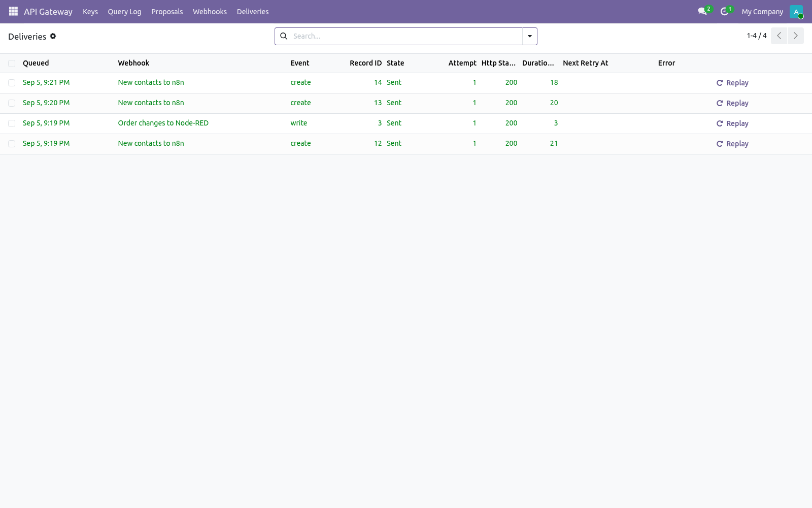Screen dimensions: 812x508
Task: Open the main apps grid menu
Action: pos(13,11)
